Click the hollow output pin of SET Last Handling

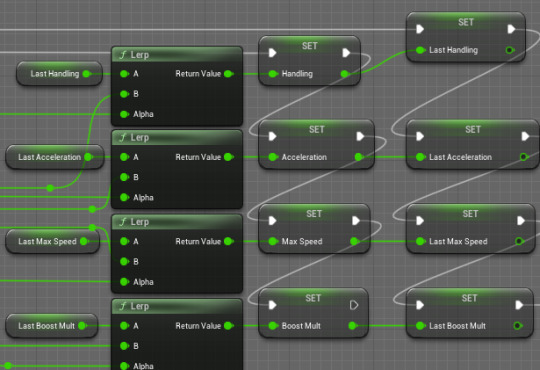pos(510,50)
